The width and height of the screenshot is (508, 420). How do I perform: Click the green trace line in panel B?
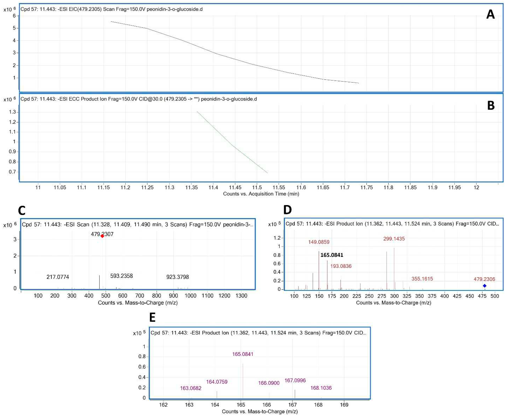coord(232,146)
